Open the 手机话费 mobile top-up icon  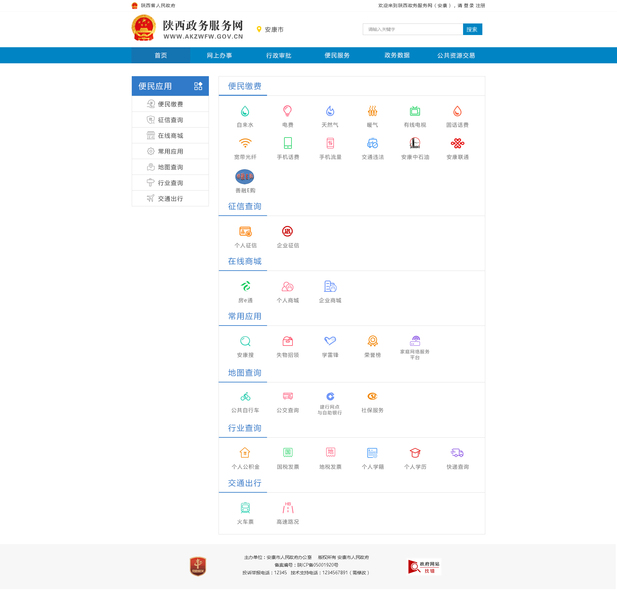click(x=288, y=143)
